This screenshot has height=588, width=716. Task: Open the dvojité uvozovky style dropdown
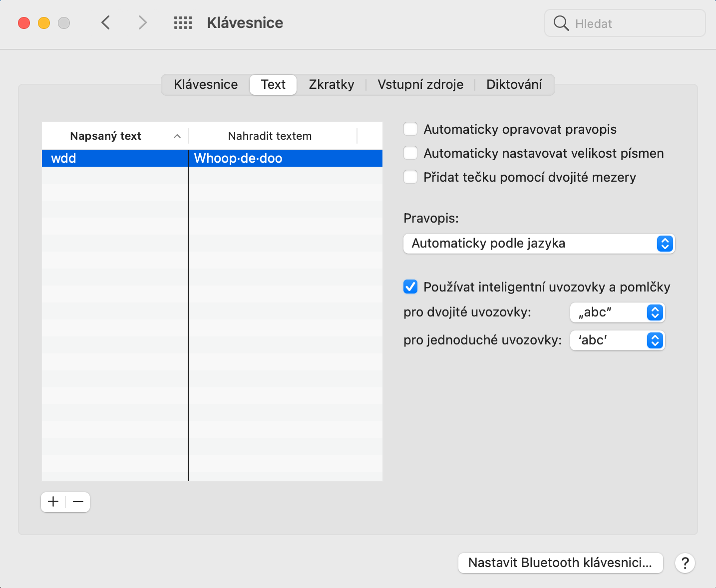[617, 312]
